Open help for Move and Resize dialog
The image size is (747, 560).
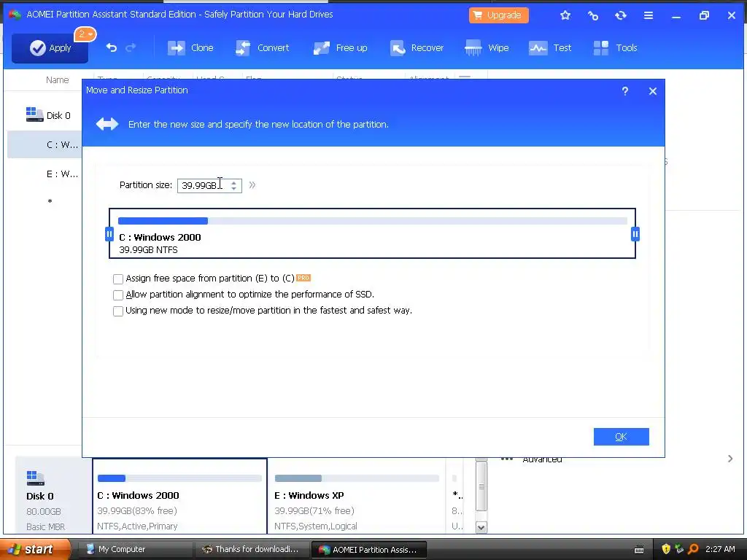[x=625, y=91]
